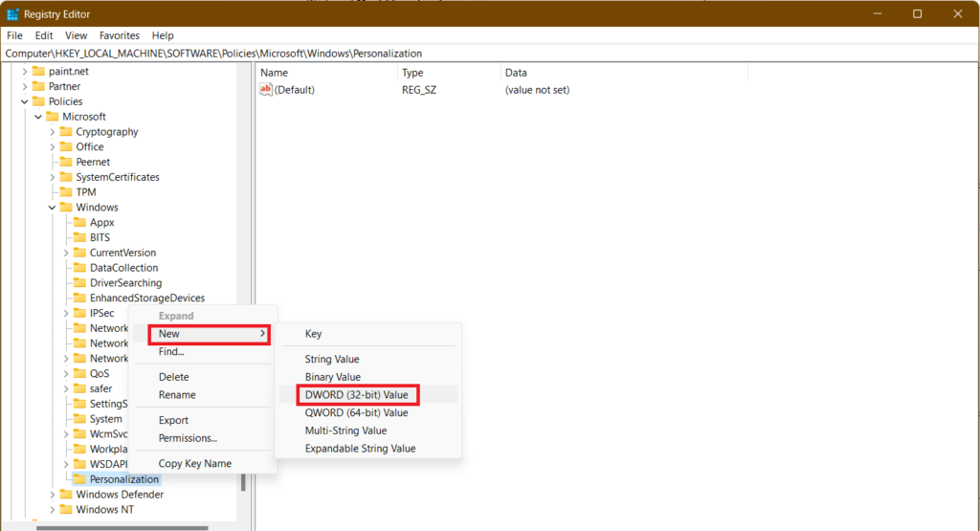Expand the SystemCertificates key

coord(53,177)
